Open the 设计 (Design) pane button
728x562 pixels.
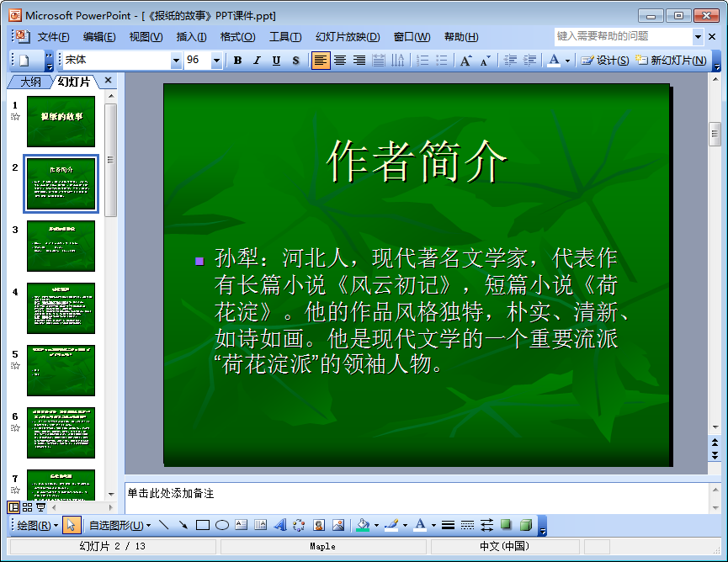tap(605, 60)
